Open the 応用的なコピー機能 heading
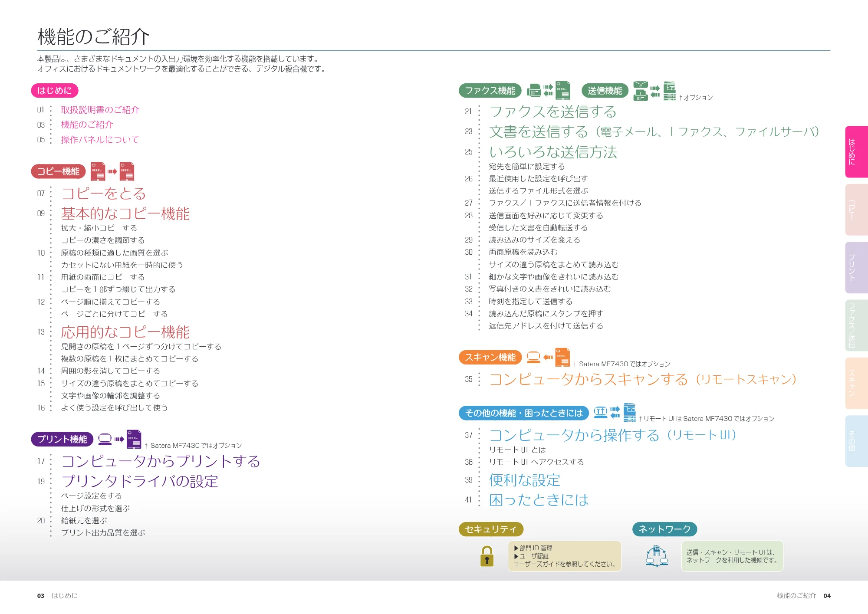The height and width of the screenshot is (614, 868). (x=125, y=332)
